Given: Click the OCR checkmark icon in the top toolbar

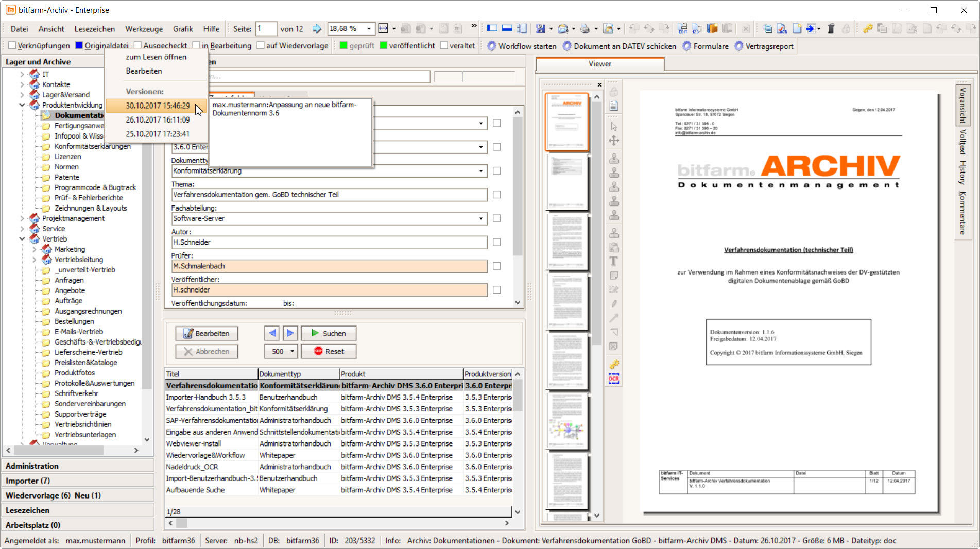Looking at the screenshot, I should (x=782, y=29).
